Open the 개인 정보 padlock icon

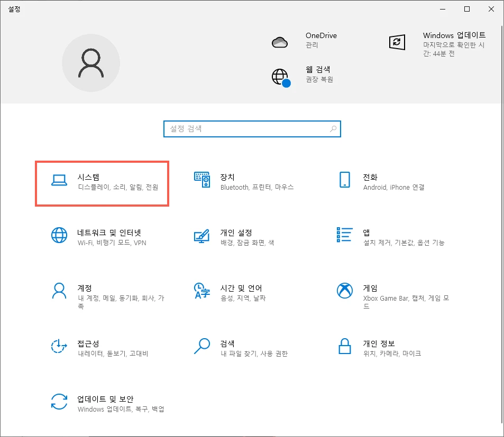(345, 346)
